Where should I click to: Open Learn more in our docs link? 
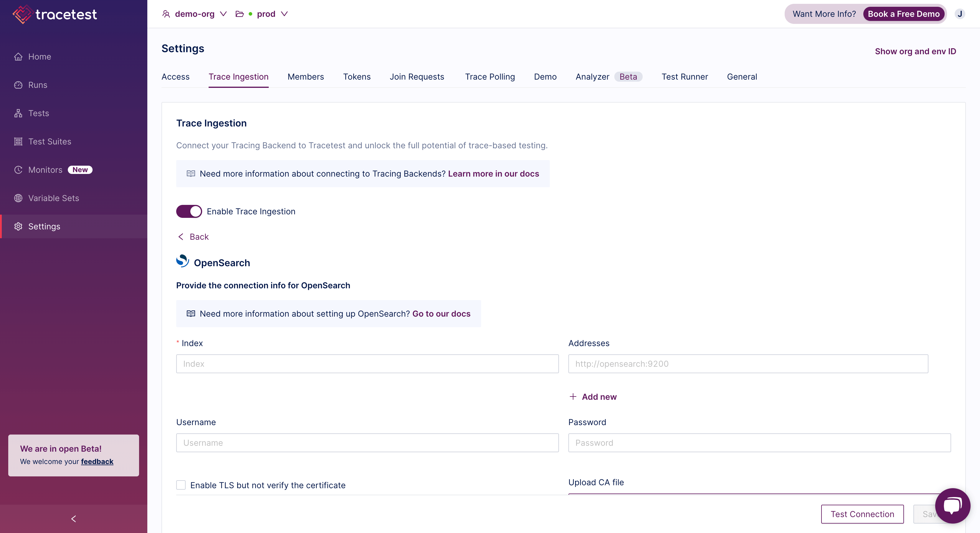(494, 174)
